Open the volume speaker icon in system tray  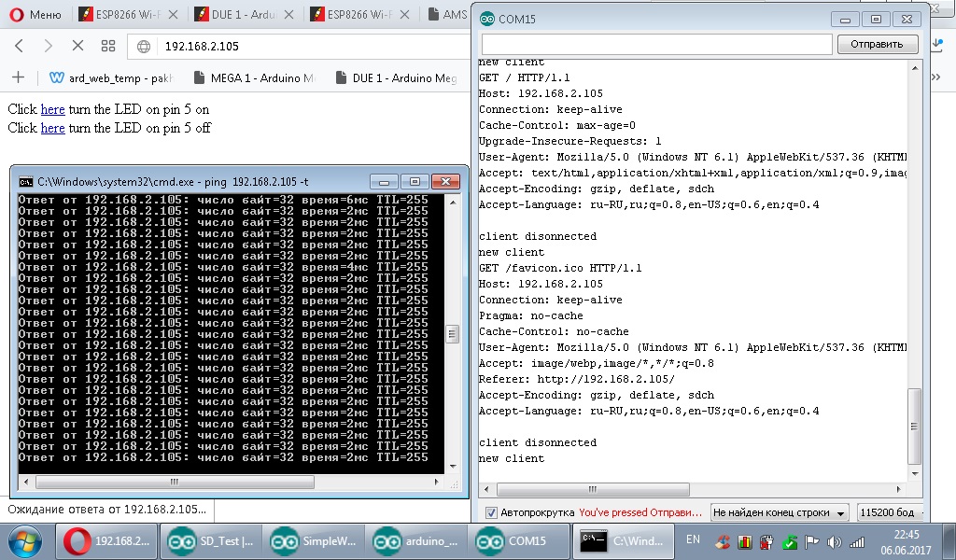836,541
